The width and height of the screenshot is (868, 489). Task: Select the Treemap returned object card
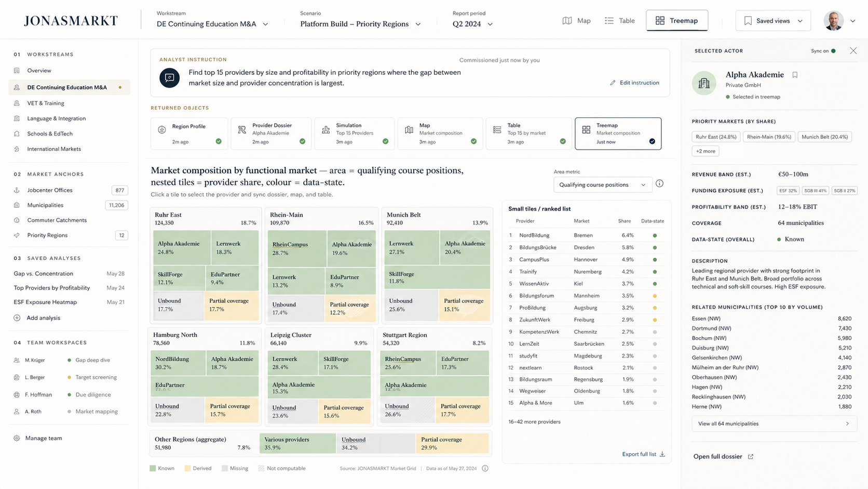pos(618,134)
